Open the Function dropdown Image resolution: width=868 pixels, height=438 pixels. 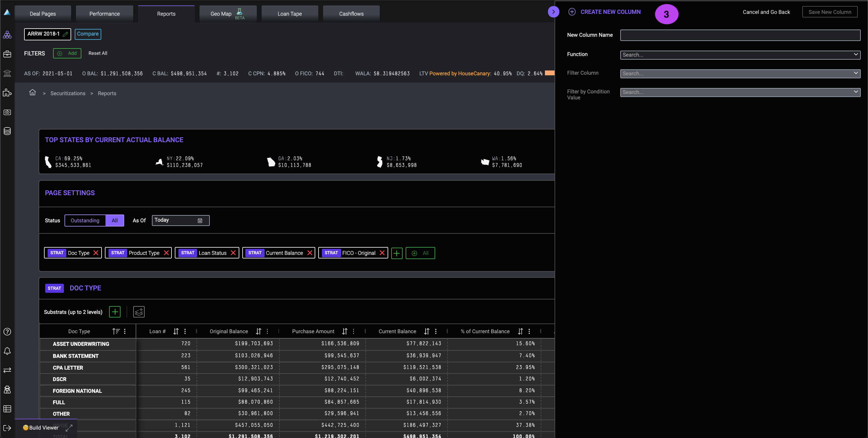pyautogui.click(x=740, y=55)
